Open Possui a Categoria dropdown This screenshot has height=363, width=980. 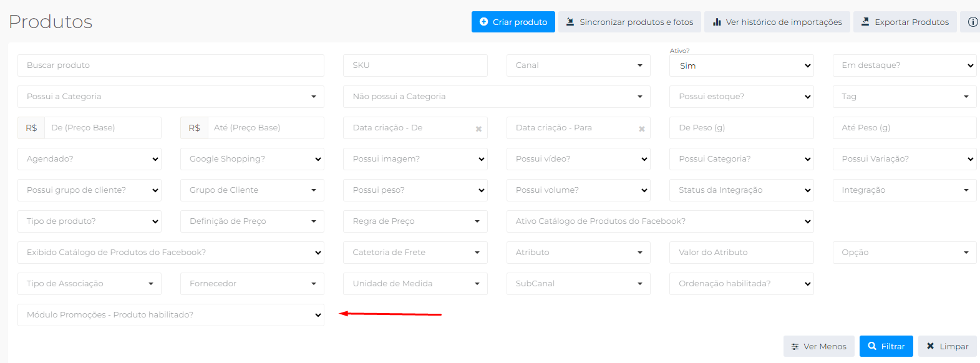[170, 97]
